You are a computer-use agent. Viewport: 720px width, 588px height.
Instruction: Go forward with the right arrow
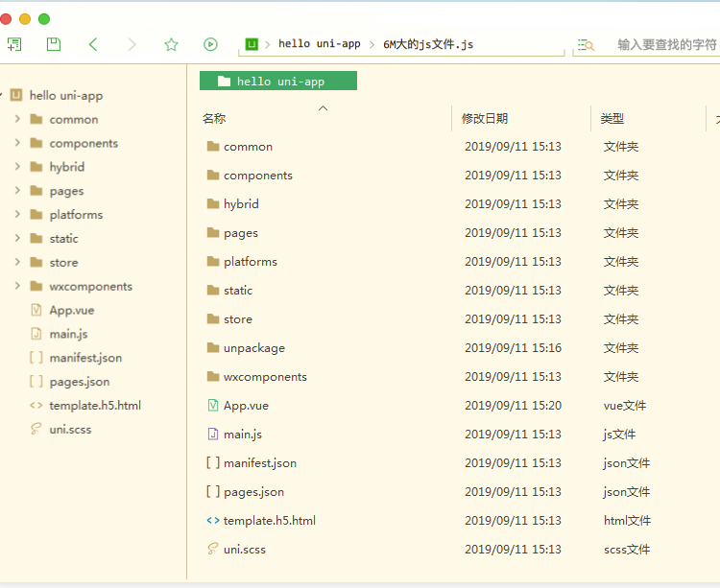pyautogui.click(x=132, y=44)
